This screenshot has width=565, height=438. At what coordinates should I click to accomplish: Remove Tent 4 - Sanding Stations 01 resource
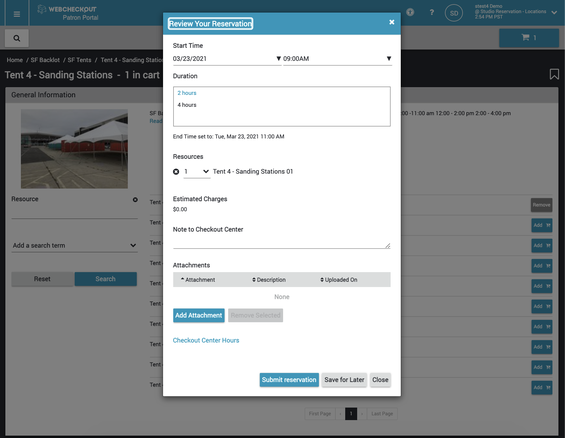point(176,172)
